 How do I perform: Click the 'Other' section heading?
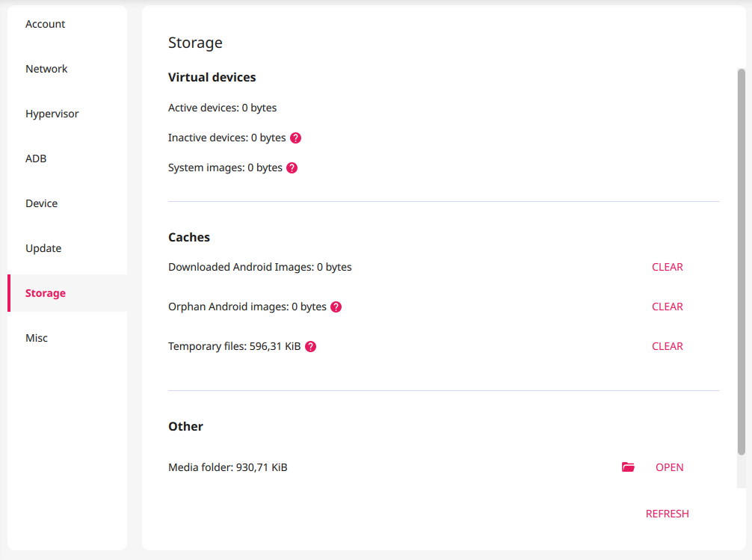(x=185, y=427)
